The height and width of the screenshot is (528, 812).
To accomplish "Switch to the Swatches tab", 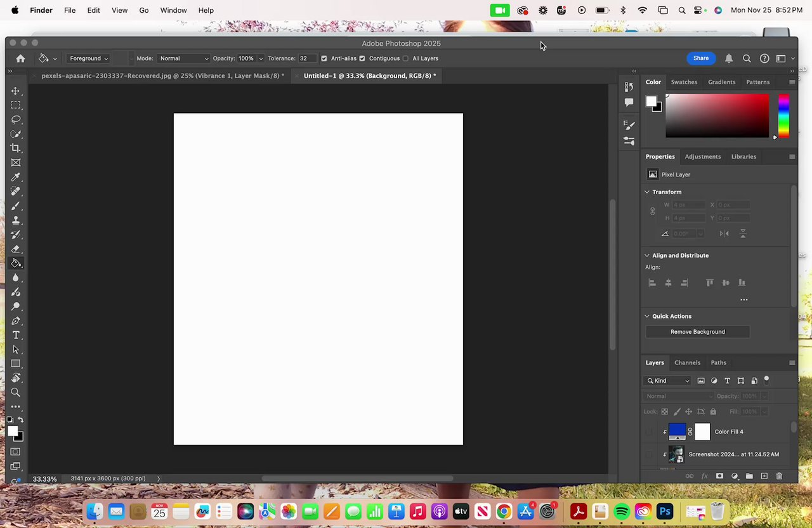I will [x=684, y=82].
